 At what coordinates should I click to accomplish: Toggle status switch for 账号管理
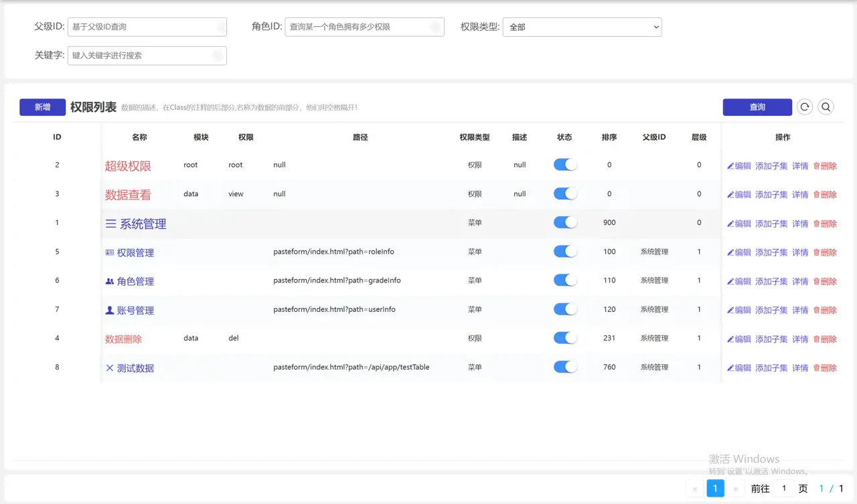[565, 309]
